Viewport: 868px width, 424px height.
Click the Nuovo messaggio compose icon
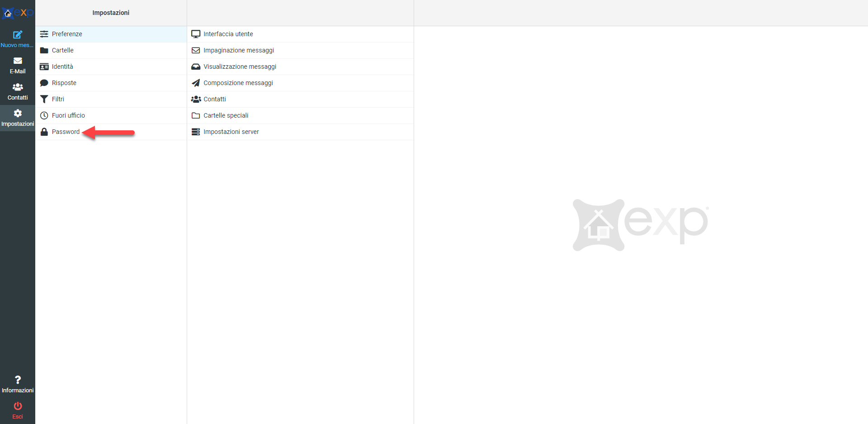pos(18,35)
